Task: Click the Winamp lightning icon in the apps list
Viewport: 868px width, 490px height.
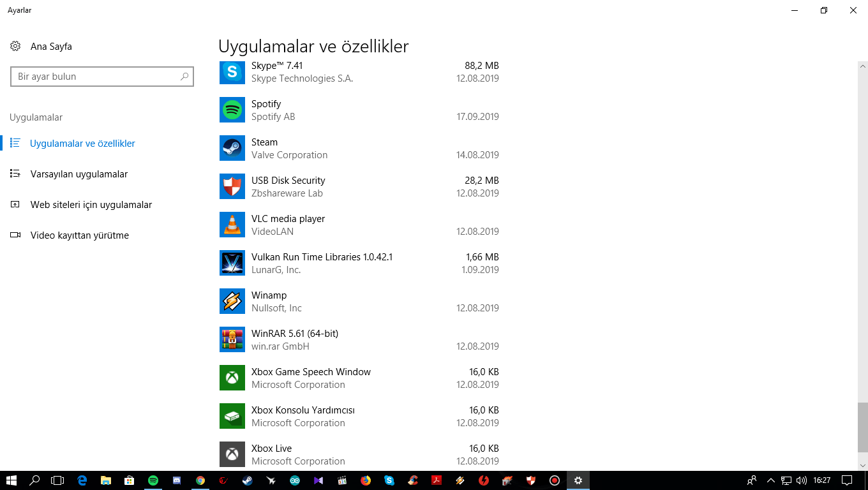Action: pos(232,301)
